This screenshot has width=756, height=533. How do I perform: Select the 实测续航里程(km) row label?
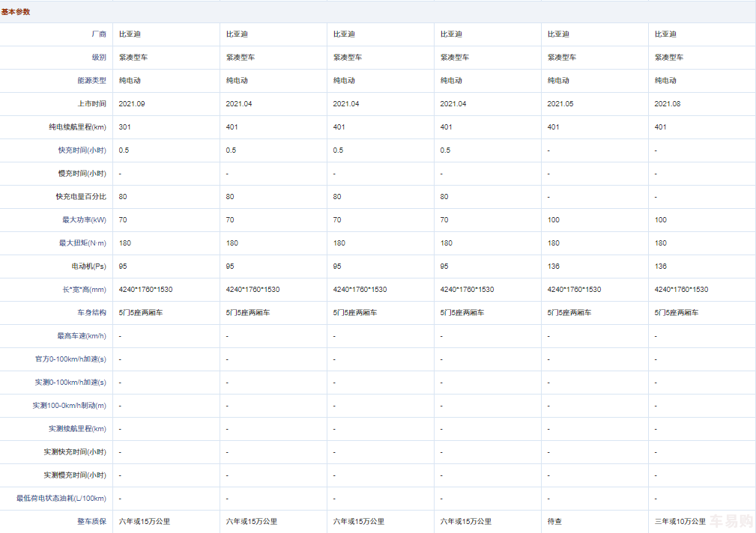(77, 429)
